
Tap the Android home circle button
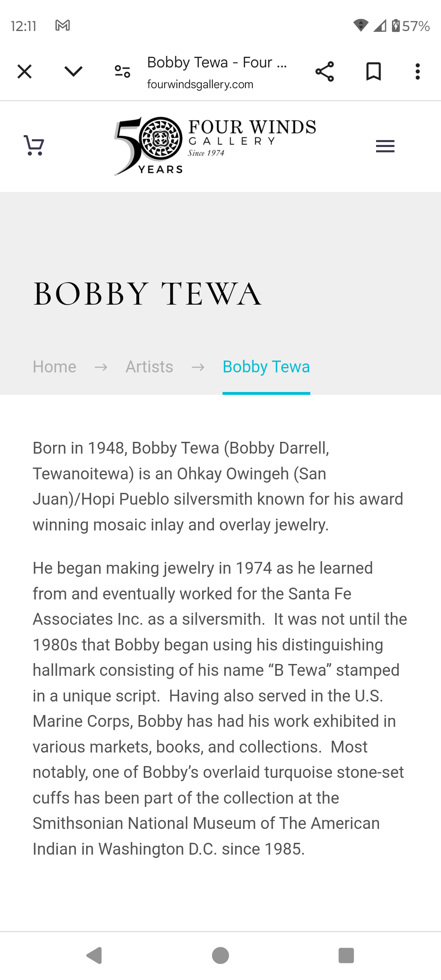(x=220, y=955)
